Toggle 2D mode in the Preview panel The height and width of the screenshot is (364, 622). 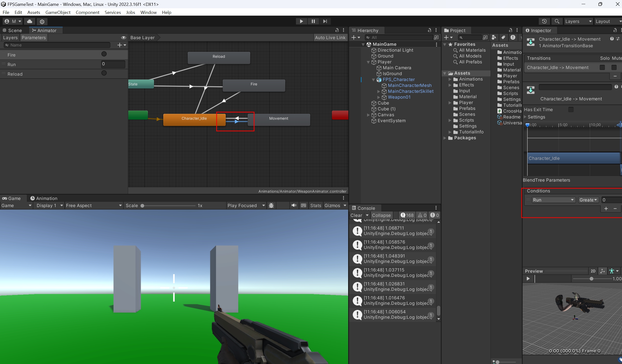[x=593, y=271]
